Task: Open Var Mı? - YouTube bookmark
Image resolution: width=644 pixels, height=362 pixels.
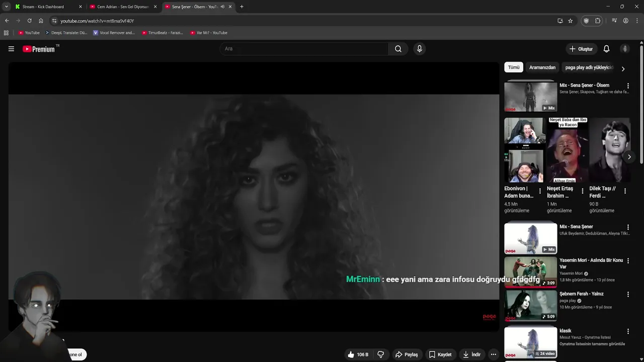Action: click(x=209, y=33)
